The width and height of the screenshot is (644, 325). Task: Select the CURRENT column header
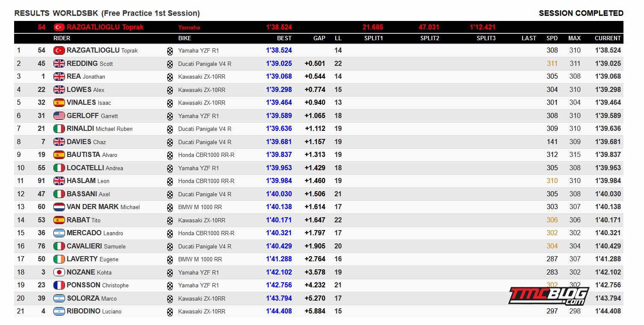coord(608,38)
